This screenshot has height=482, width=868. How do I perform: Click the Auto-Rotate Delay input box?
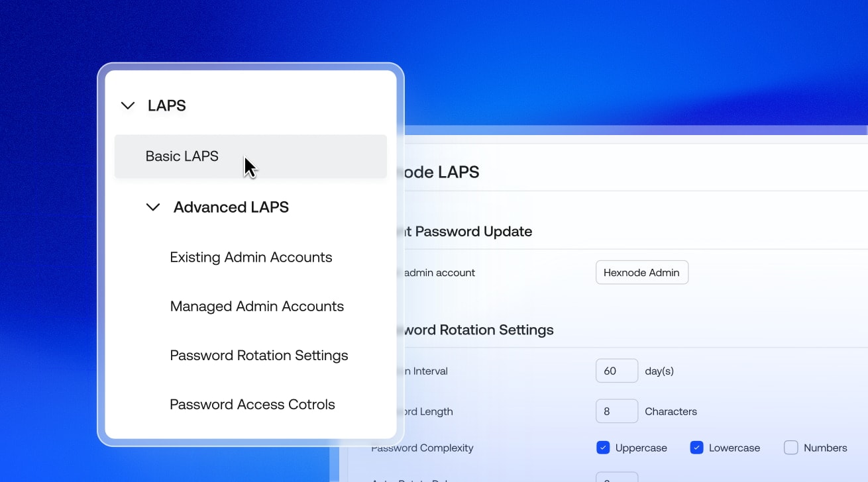click(616, 478)
